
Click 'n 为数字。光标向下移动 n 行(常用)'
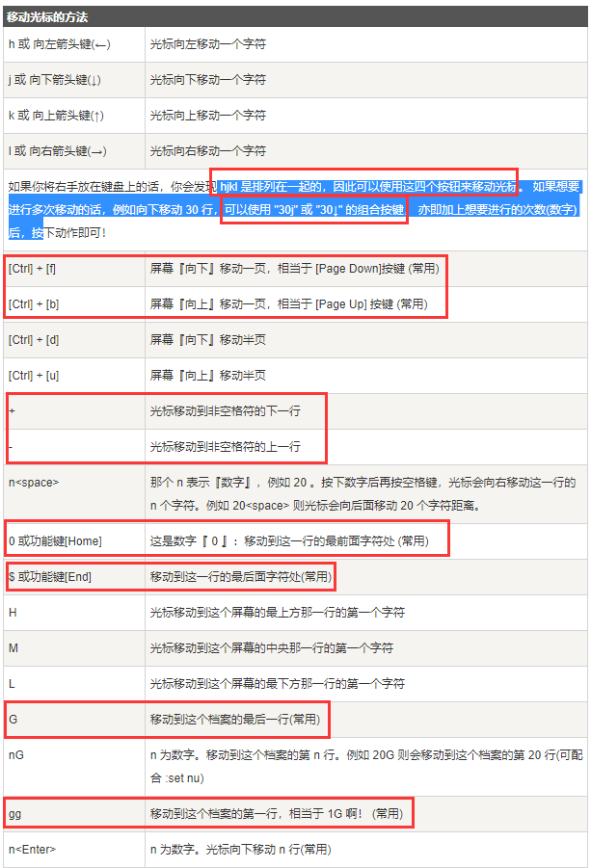pyautogui.click(x=240, y=849)
